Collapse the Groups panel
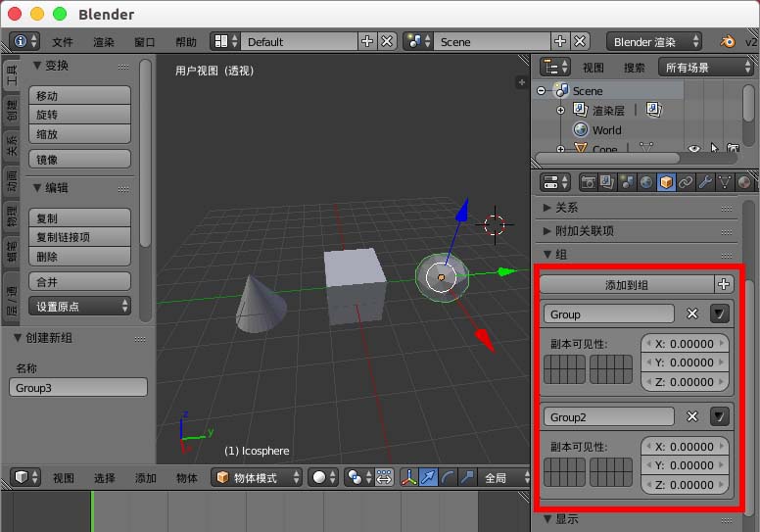Viewport: 760px width, 532px height. 547,254
